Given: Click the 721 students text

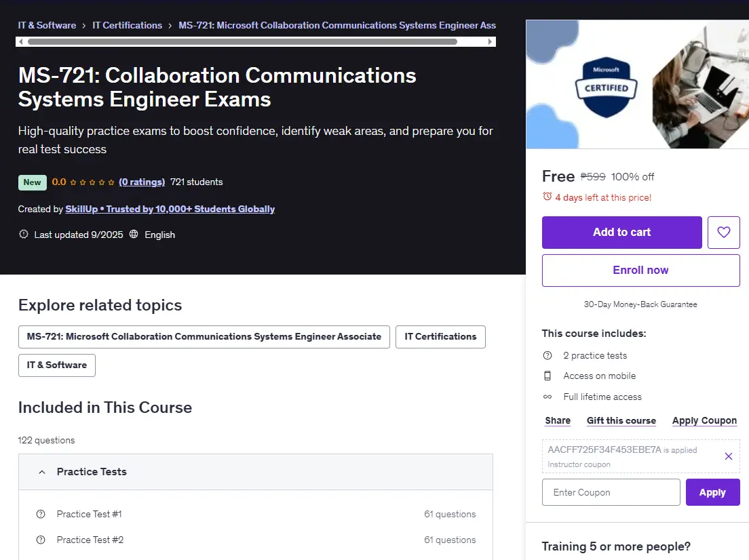Looking at the screenshot, I should (196, 182).
